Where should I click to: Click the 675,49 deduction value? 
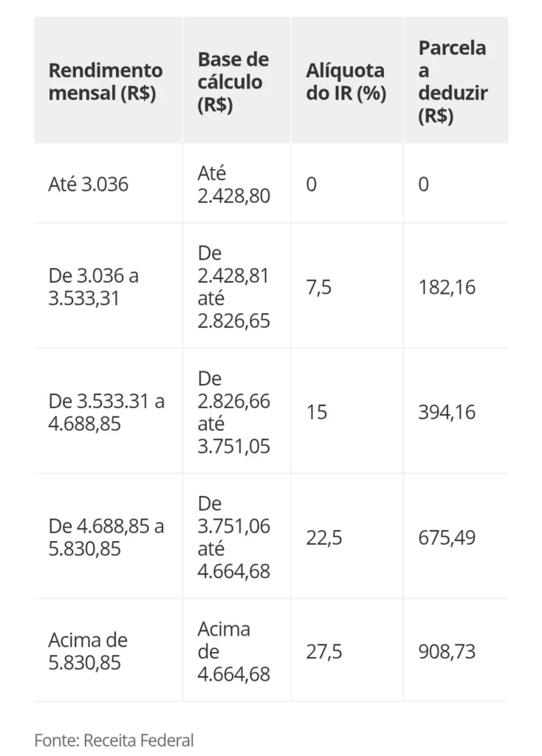click(447, 537)
